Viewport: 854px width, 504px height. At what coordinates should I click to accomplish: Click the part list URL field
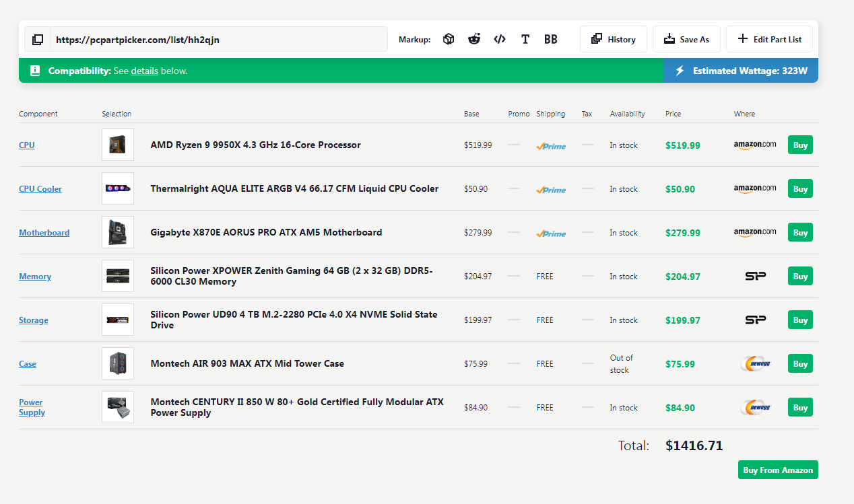[219, 40]
